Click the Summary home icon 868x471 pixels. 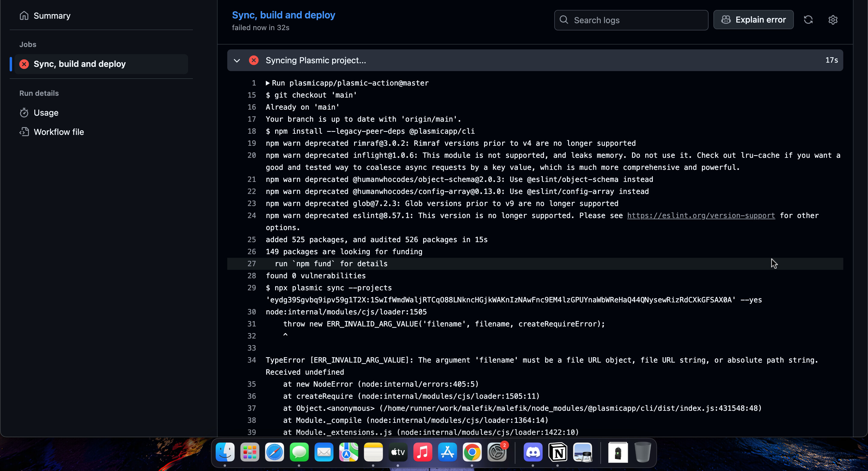(24, 15)
